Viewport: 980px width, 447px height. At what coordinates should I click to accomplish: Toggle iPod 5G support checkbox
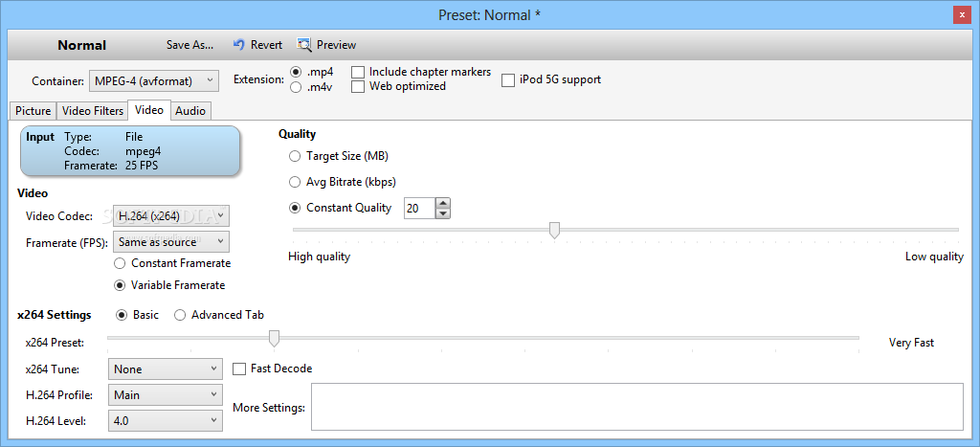point(508,80)
